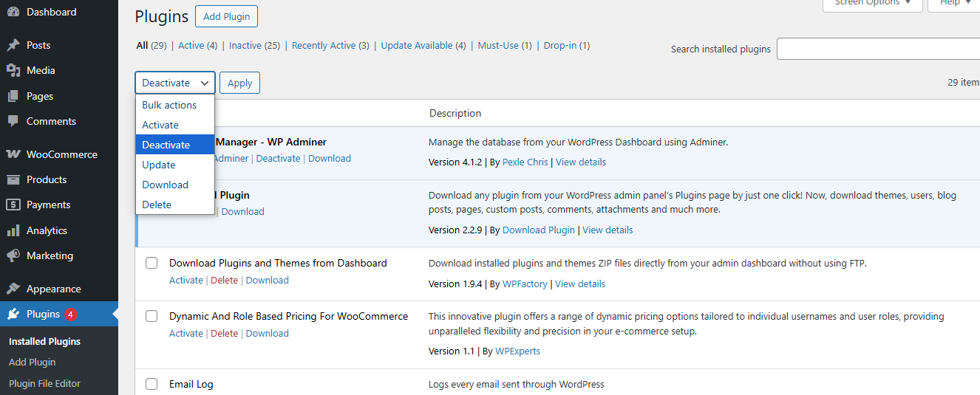Filter plugins by All (29)
Viewport: 980px width, 395px height.
click(x=152, y=45)
